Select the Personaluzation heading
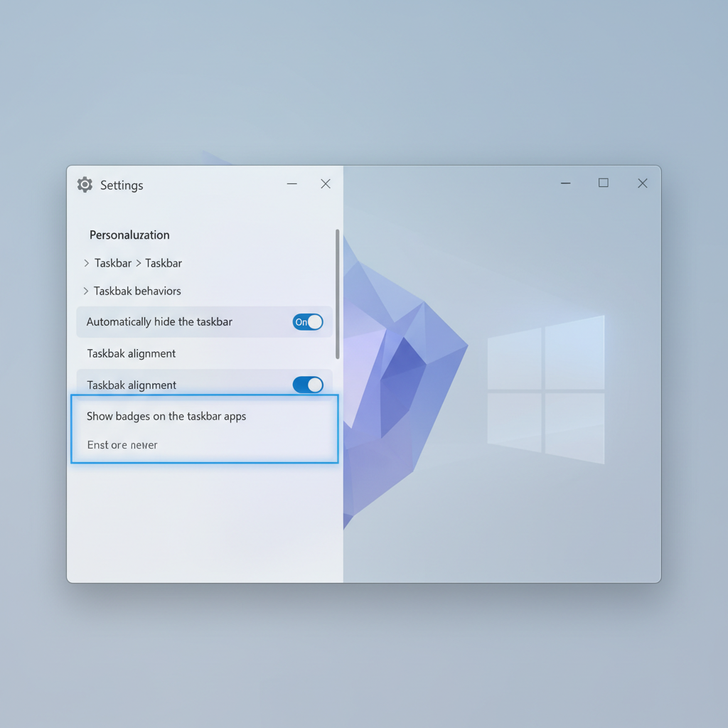The width and height of the screenshot is (728, 728). click(x=129, y=235)
